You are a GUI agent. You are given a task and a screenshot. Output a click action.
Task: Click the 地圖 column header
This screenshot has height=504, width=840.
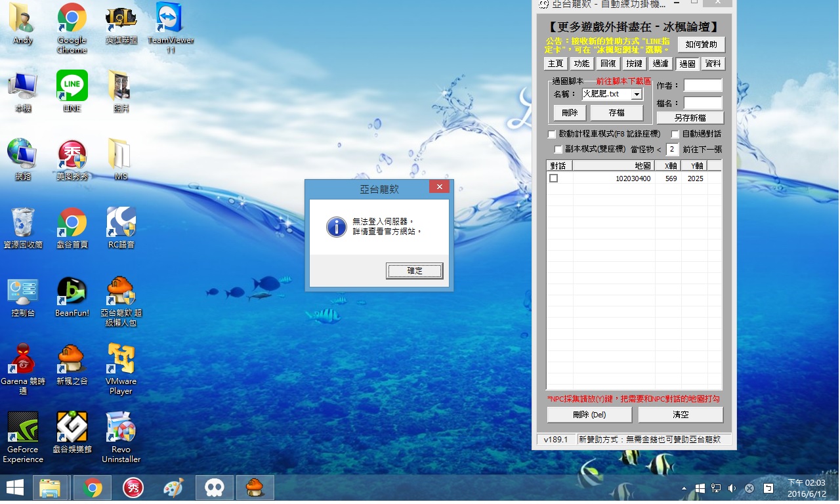614,166
